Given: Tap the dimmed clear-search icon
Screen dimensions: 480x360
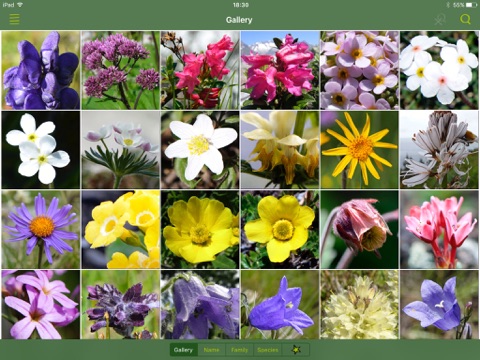Looking at the screenshot, I should 440,19.
